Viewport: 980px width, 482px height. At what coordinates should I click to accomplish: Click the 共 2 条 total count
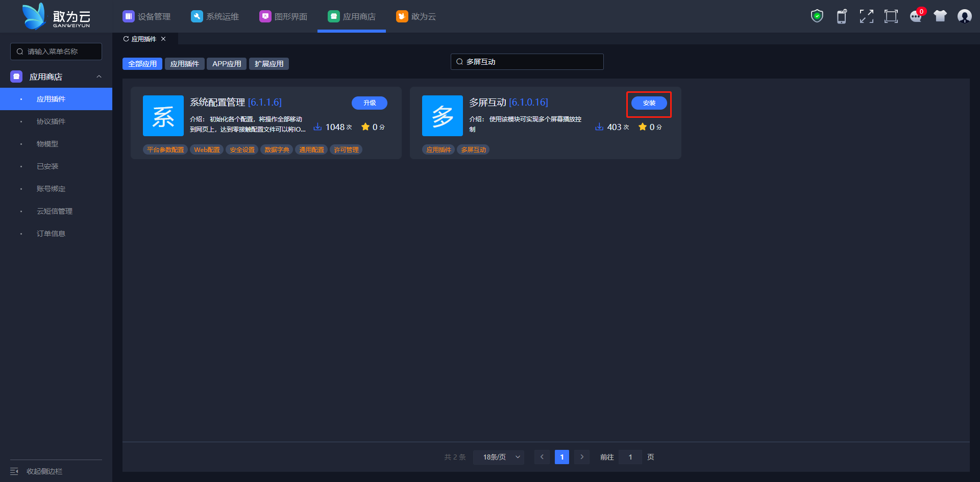(455, 457)
